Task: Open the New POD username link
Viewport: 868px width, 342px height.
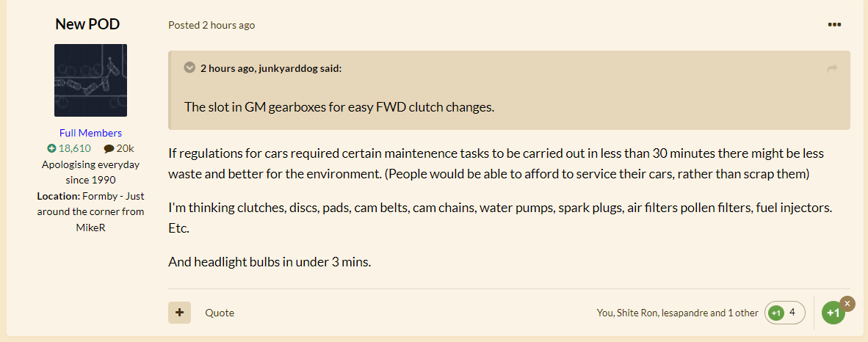Action: coord(87,24)
